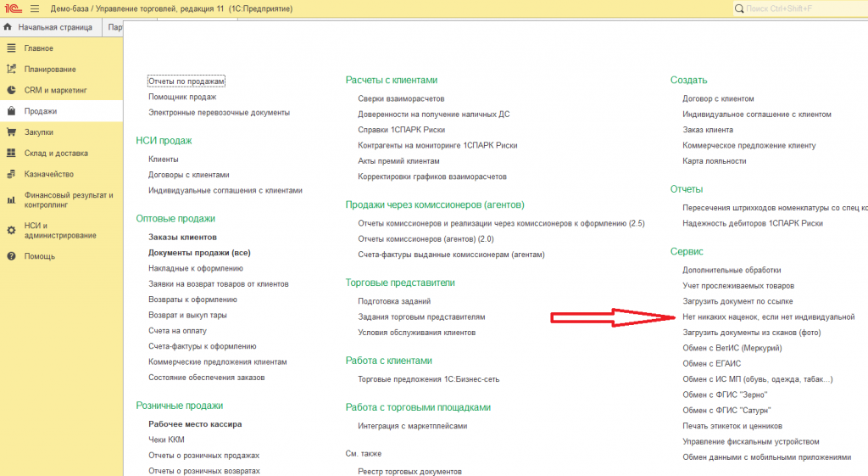This screenshot has height=476, width=868.
Task: Open Состояние обеспечения заказов
Action: [207, 378]
